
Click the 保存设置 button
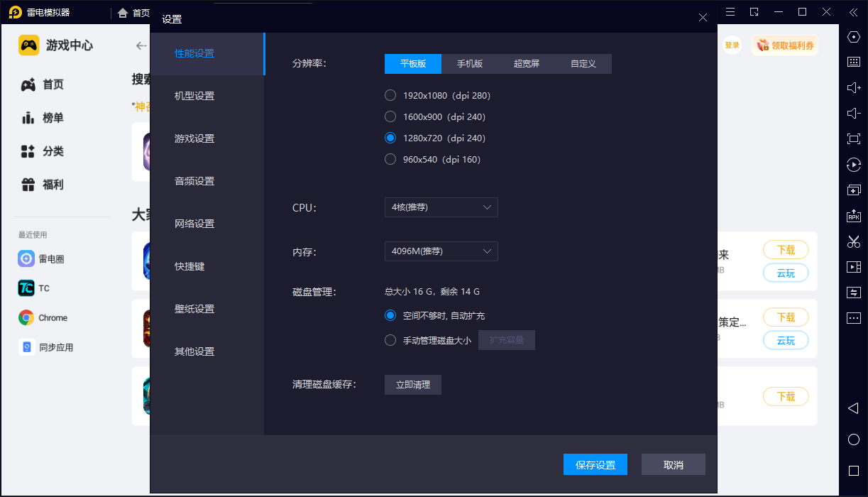point(595,464)
